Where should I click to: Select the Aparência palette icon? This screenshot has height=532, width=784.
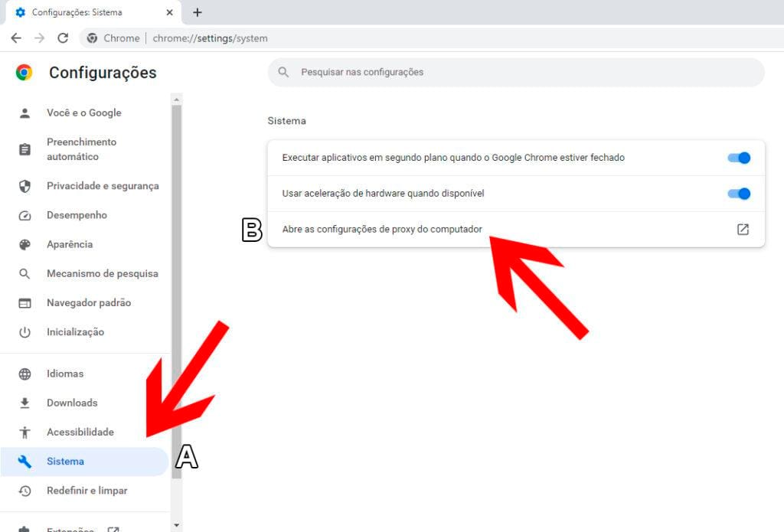tap(24, 244)
